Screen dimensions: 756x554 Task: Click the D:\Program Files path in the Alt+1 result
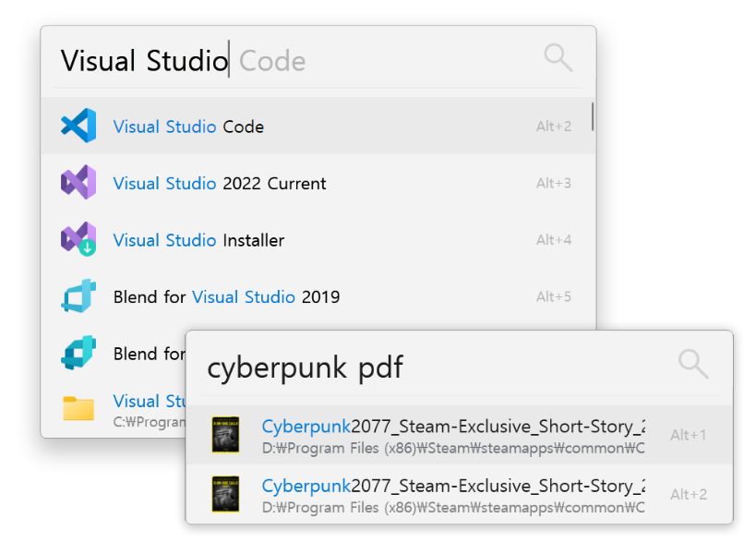pyautogui.click(x=453, y=449)
